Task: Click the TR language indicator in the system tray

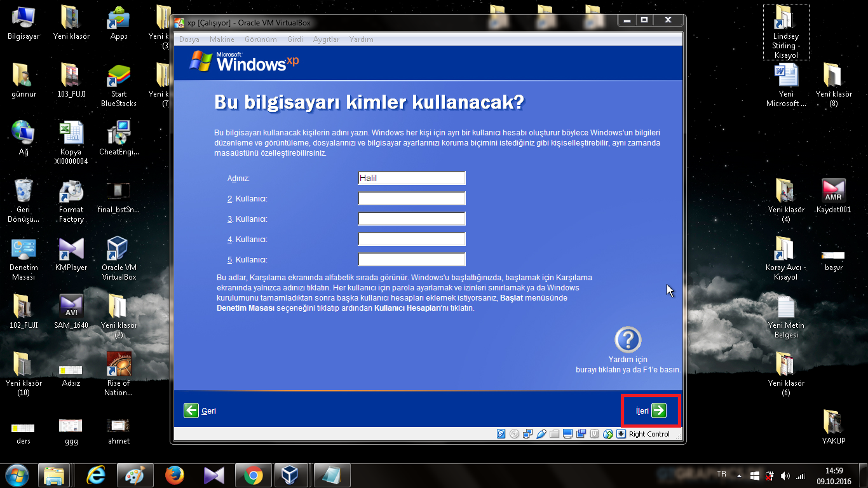Action: click(721, 475)
